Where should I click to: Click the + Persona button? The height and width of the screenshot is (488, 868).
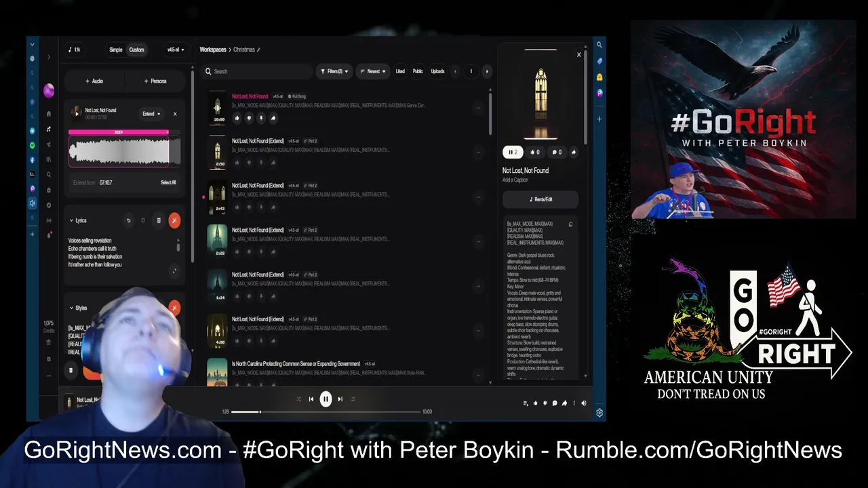[155, 81]
